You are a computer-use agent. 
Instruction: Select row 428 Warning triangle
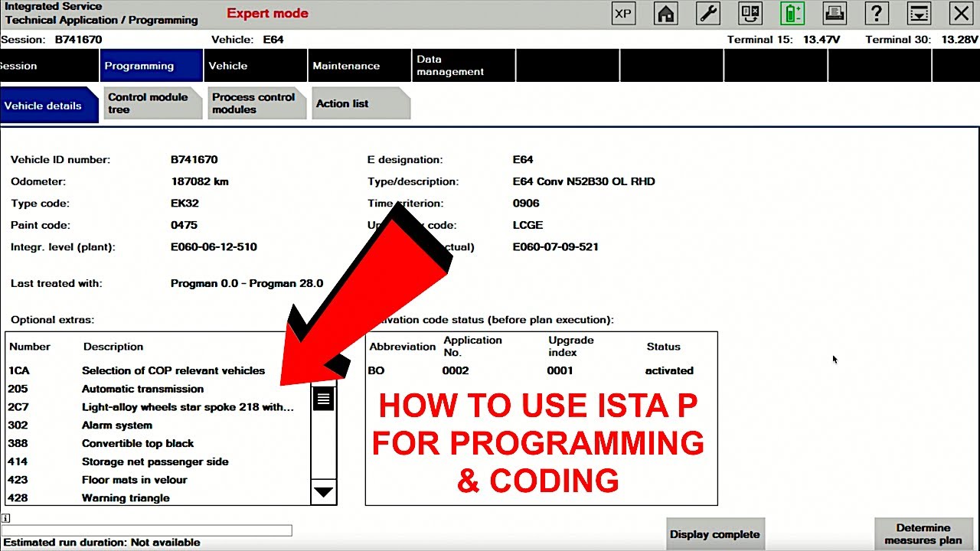158,498
